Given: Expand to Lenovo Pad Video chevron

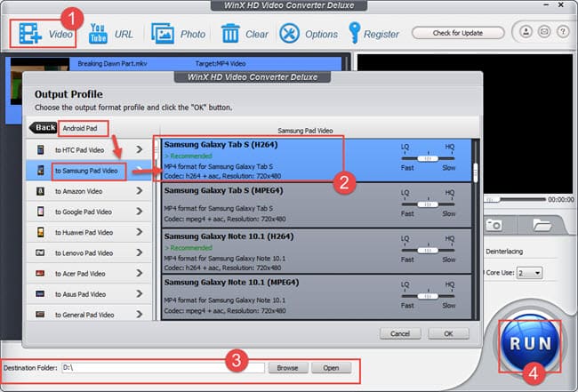Looking at the screenshot, I should pyautogui.click(x=140, y=252).
